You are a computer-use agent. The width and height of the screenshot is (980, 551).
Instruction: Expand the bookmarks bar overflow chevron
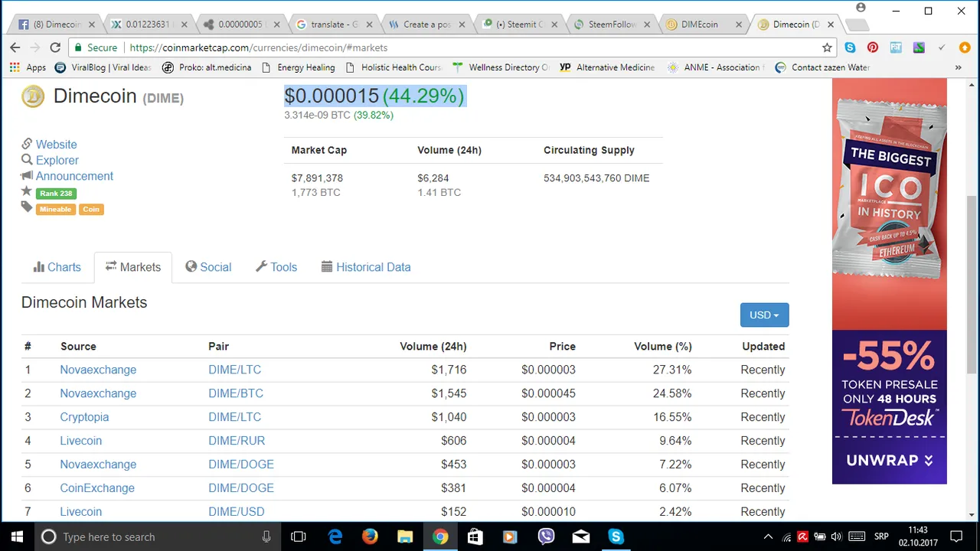click(958, 67)
